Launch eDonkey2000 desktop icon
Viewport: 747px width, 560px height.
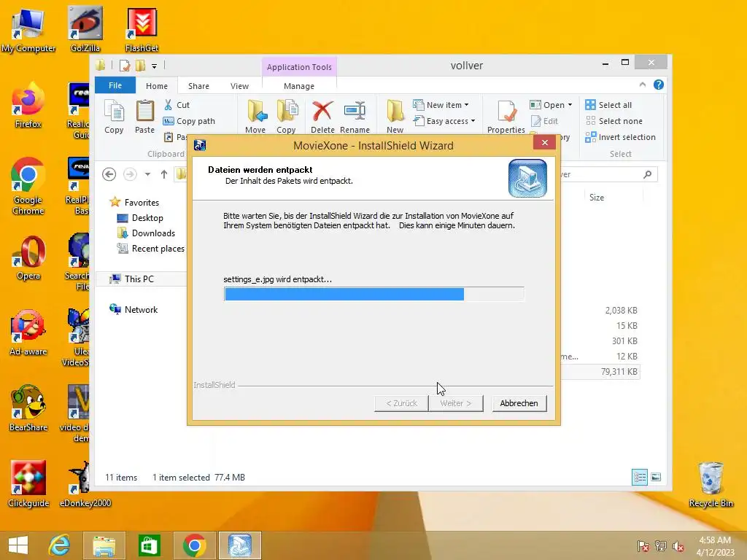[85, 484]
